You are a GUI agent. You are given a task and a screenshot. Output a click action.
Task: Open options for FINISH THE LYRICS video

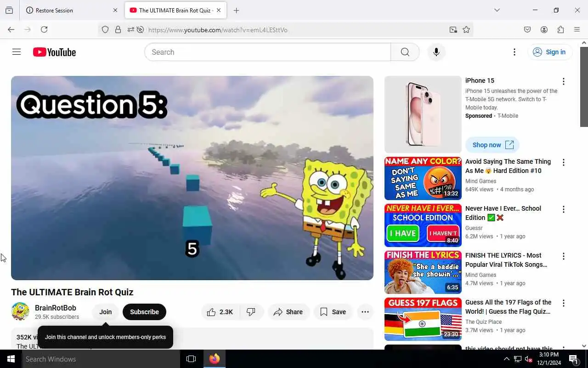click(564, 256)
